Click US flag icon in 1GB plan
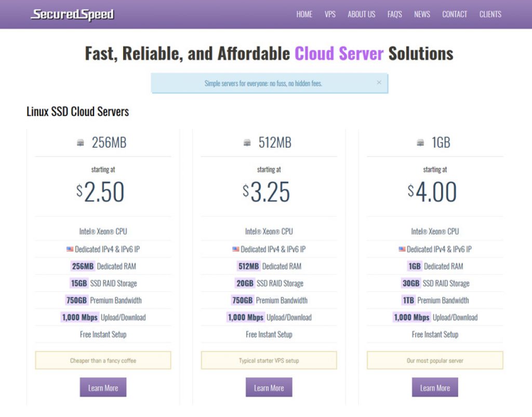This screenshot has height=417, width=532. [x=402, y=249]
